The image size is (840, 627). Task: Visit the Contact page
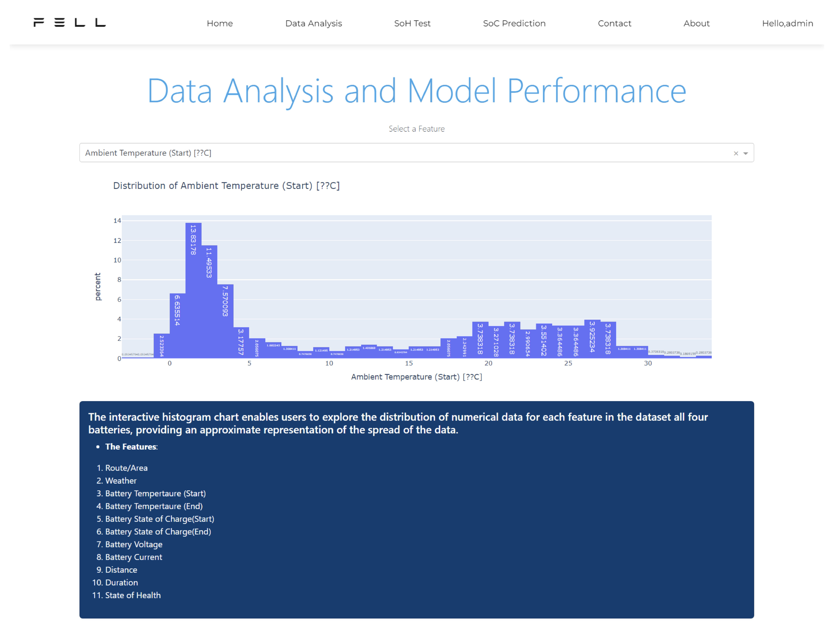pyautogui.click(x=614, y=24)
